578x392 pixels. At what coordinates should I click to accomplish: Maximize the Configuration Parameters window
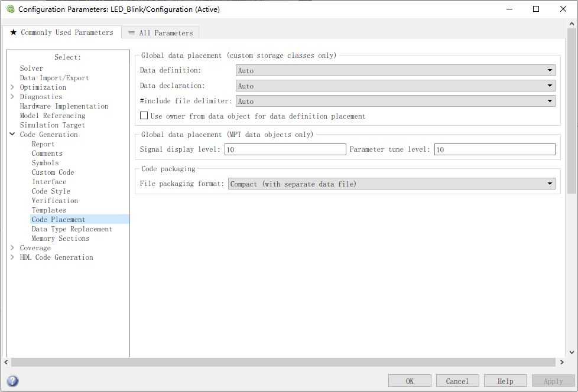(x=537, y=9)
